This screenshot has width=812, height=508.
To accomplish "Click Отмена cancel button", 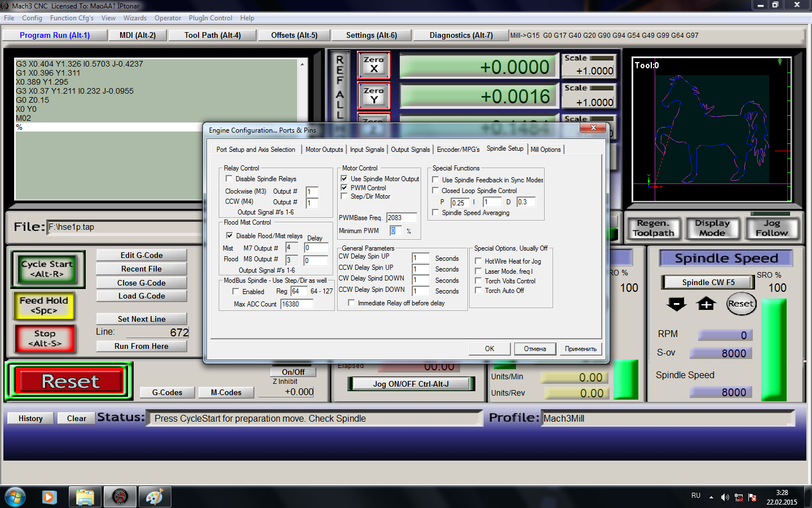I will (535, 349).
